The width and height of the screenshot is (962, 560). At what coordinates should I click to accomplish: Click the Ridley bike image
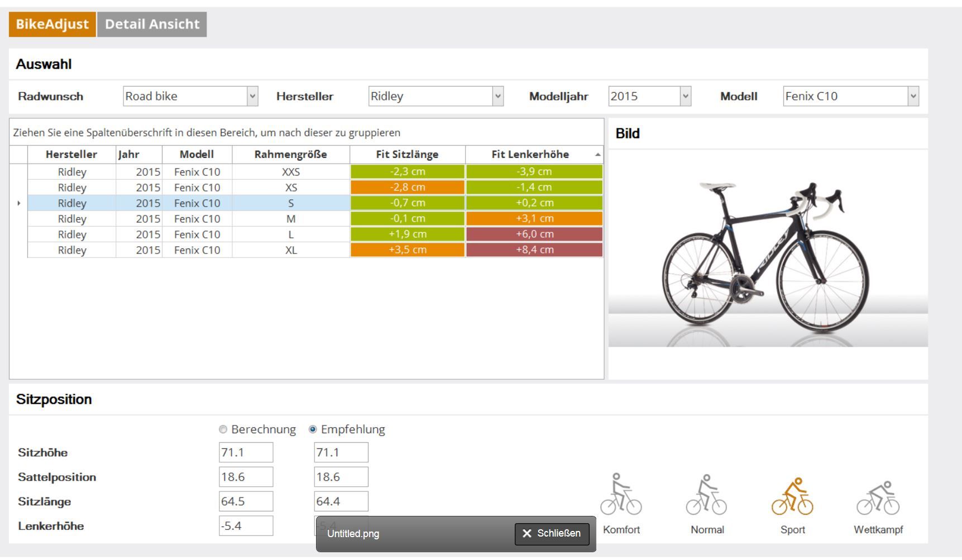point(768,251)
